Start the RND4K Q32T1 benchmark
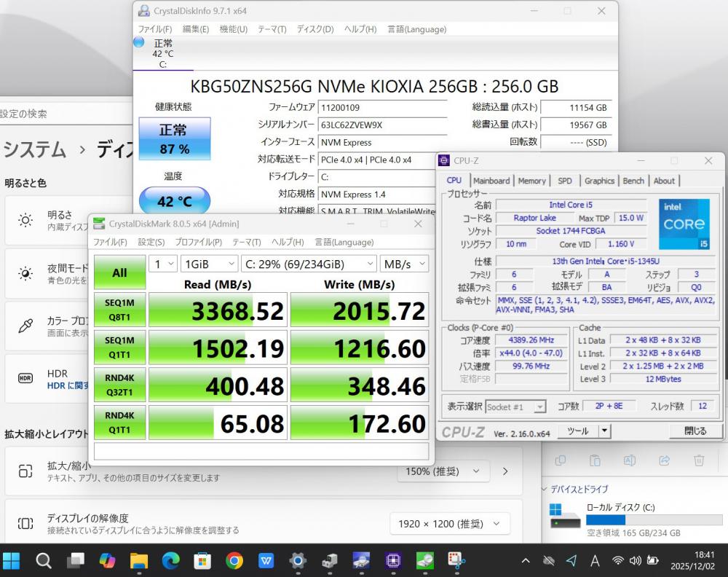This screenshot has height=577, width=728. (x=119, y=385)
